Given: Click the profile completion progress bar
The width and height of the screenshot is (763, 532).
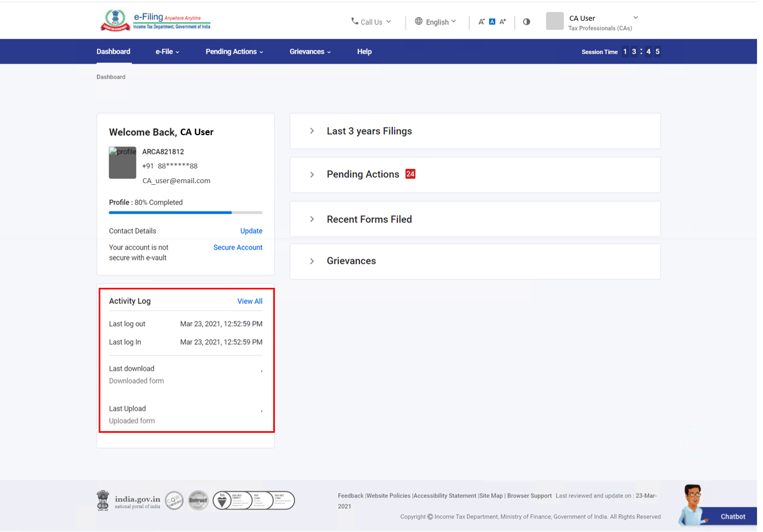Looking at the screenshot, I should [185, 213].
